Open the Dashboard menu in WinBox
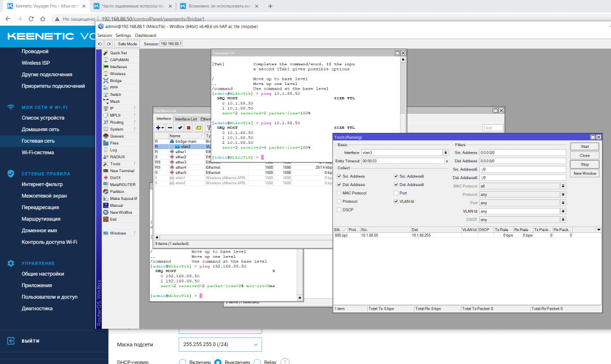611x364 pixels. (145, 35)
